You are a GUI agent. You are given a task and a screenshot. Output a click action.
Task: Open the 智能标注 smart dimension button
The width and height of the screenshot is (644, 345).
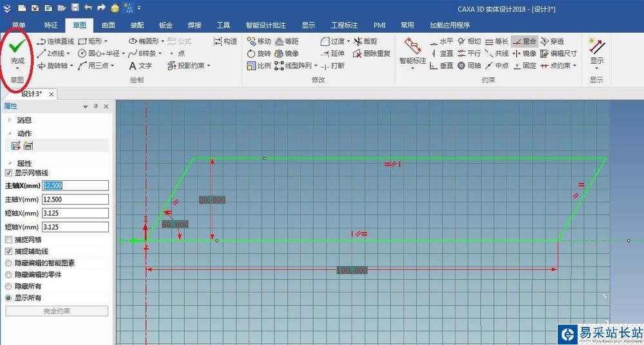[x=413, y=53]
